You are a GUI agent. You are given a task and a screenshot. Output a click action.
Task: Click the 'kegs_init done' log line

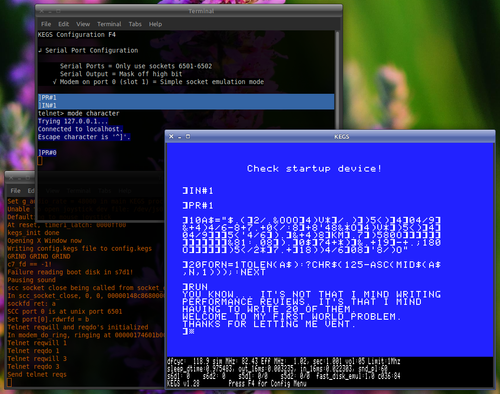[33, 233]
